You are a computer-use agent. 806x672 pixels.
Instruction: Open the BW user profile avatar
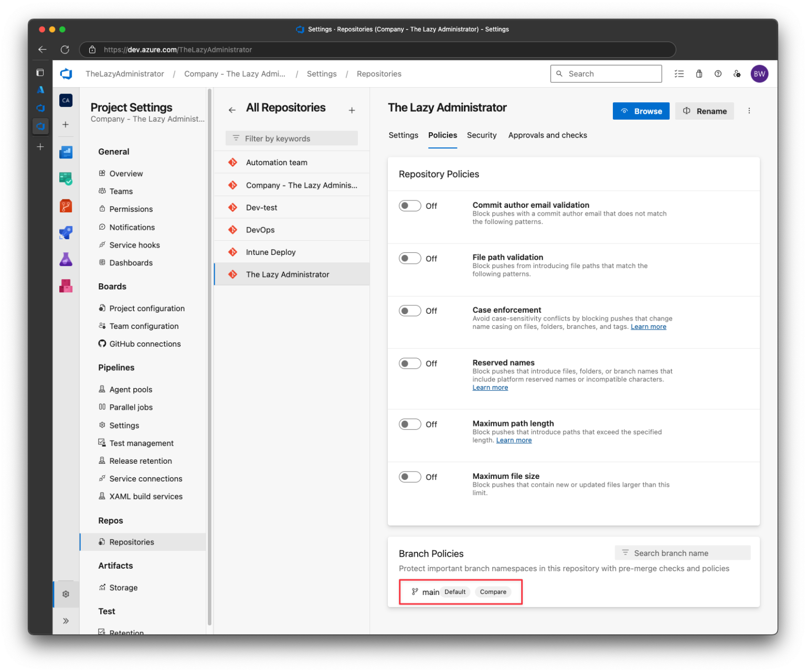pos(759,74)
